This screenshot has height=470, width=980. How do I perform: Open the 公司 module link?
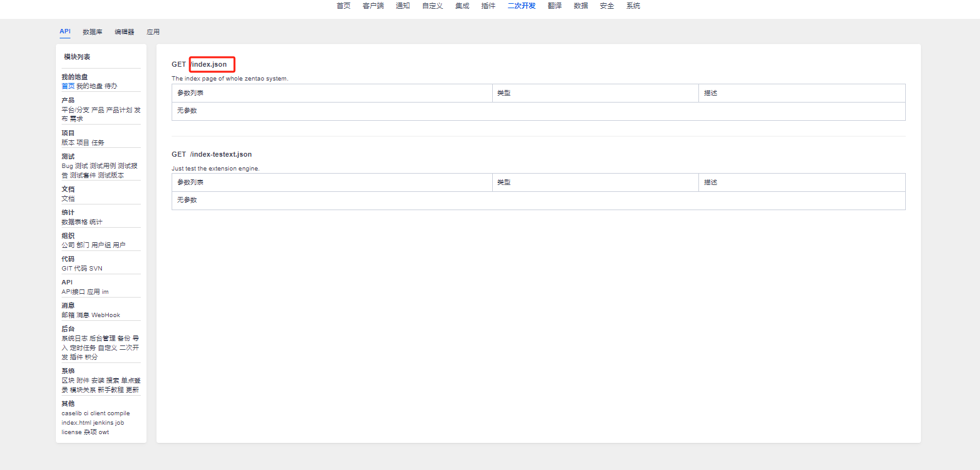(x=68, y=245)
